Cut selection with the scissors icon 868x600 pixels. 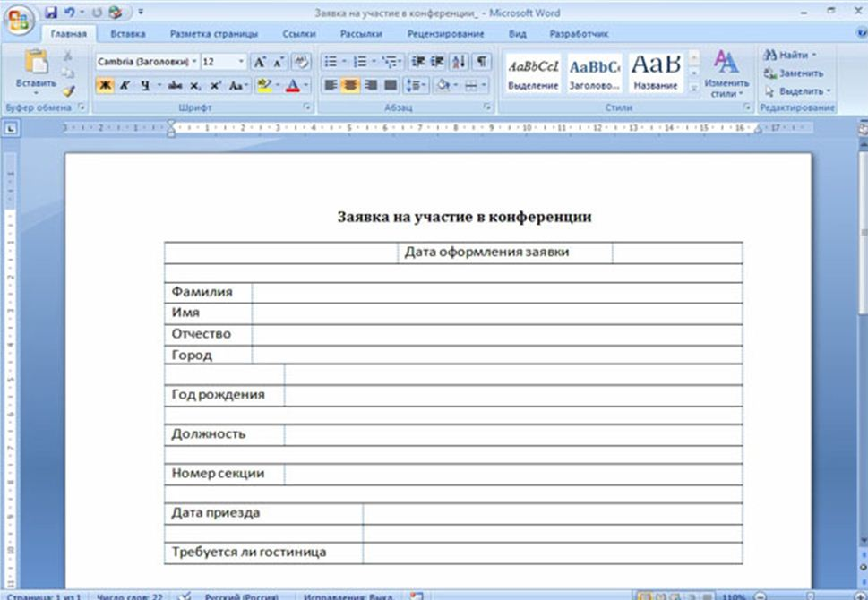pyautogui.click(x=68, y=56)
